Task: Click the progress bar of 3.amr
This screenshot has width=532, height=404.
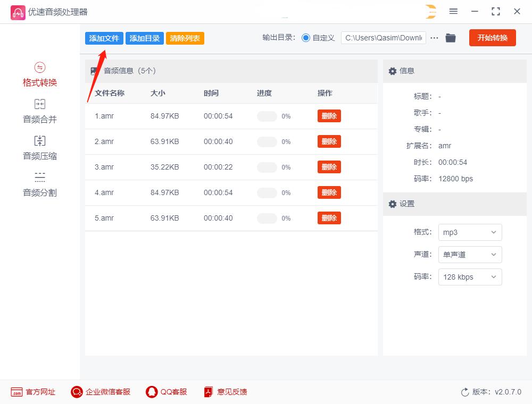Action: pyautogui.click(x=267, y=166)
